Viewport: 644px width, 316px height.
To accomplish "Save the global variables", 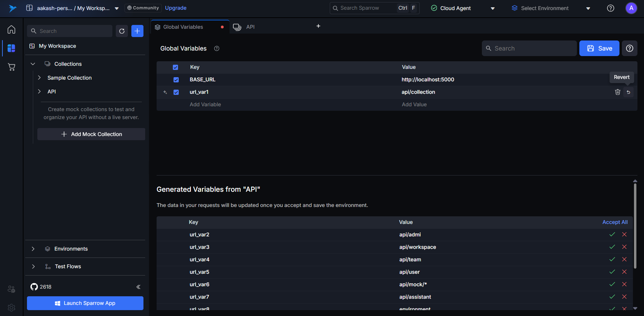I will [x=599, y=48].
